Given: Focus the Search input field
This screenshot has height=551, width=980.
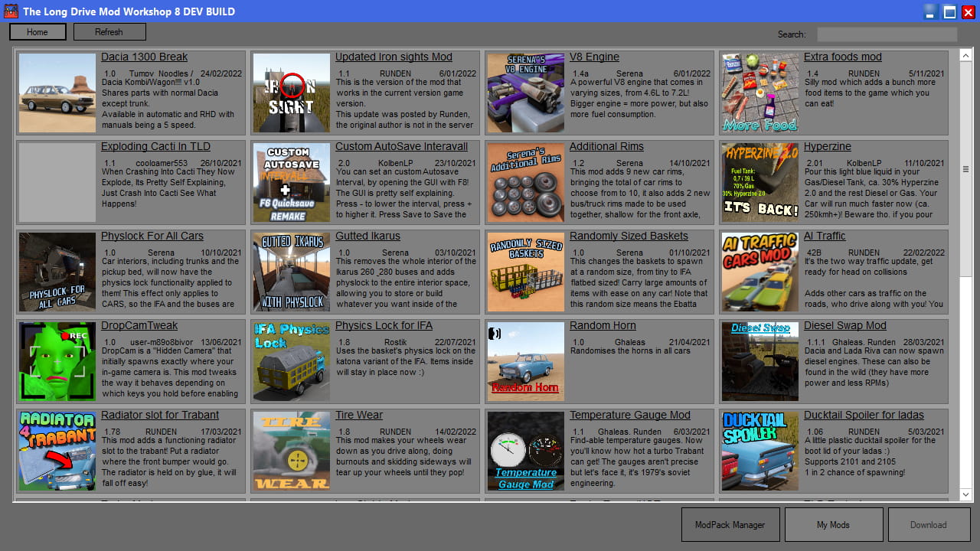Looking at the screenshot, I should click(887, 34).
